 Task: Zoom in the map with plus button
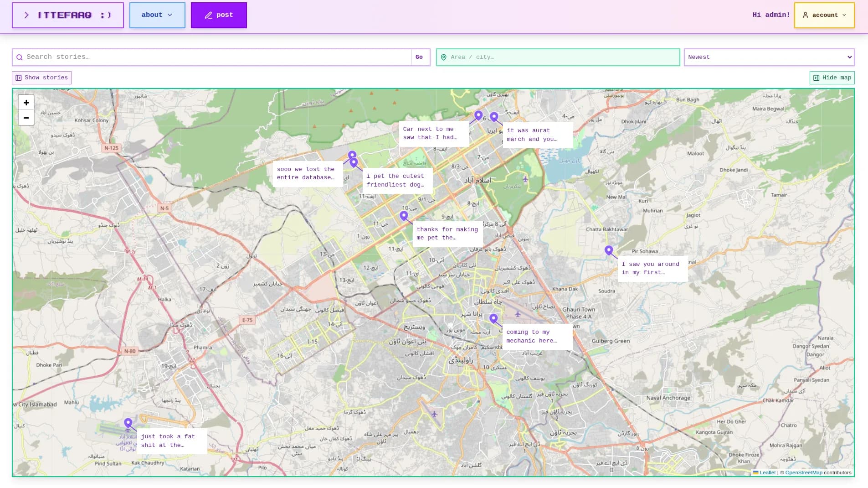point(26,103)
